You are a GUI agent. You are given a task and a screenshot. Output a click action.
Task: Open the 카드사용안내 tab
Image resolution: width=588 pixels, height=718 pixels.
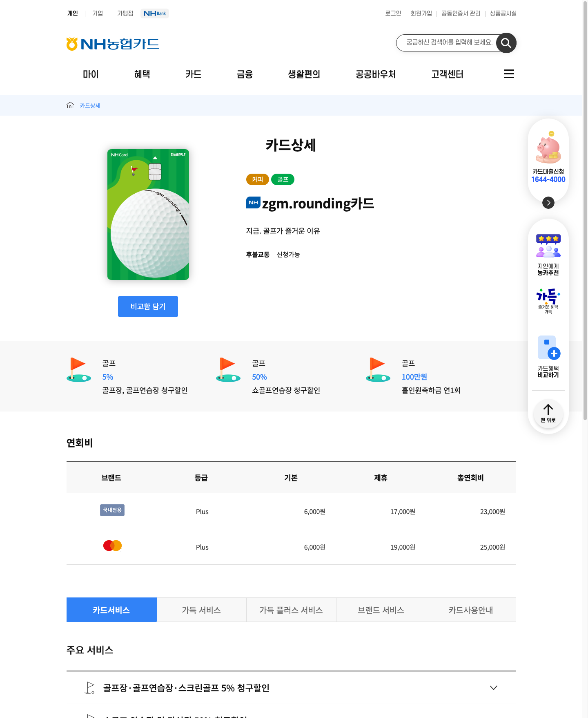click(471, 610)
